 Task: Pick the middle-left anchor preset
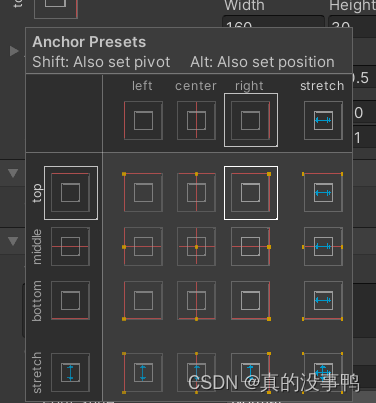coord(143,247)
